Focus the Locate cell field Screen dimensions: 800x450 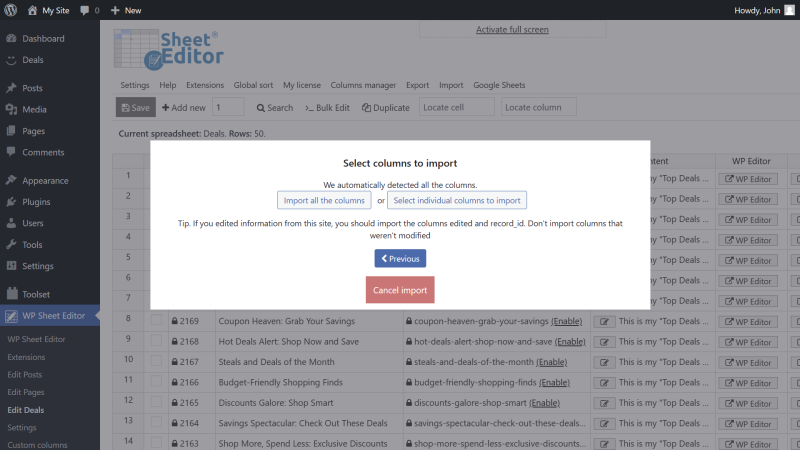[457, 108]
